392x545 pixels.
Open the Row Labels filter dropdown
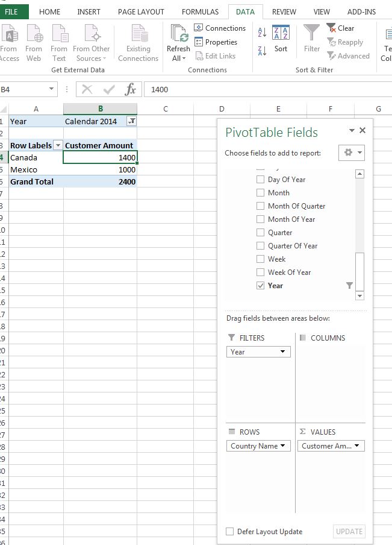(x=58, y=145)
